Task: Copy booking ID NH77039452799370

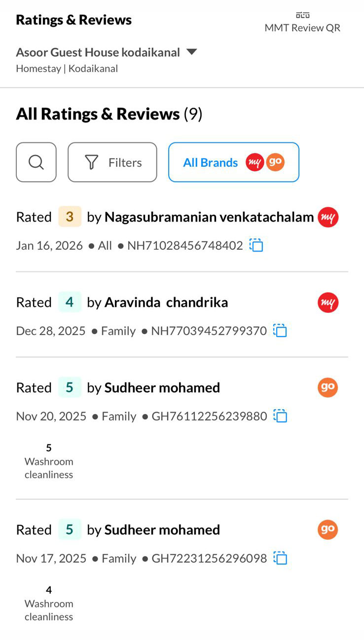Action: click(280, 331)
